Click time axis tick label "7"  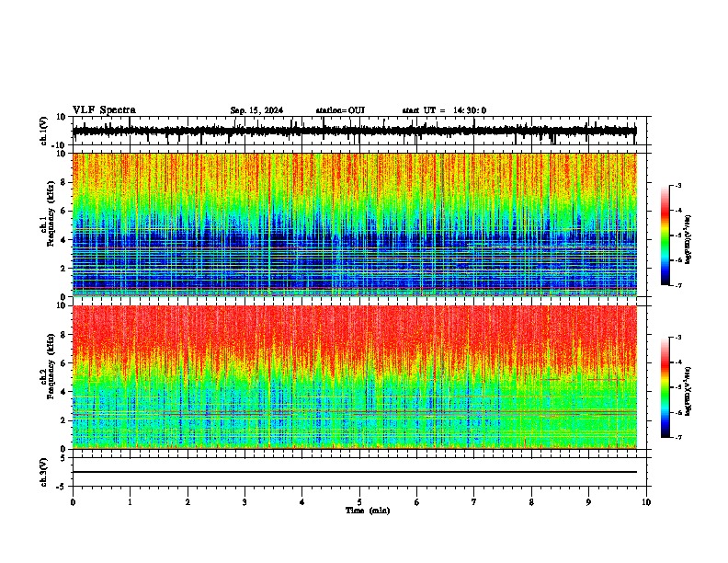pos(474,502)
